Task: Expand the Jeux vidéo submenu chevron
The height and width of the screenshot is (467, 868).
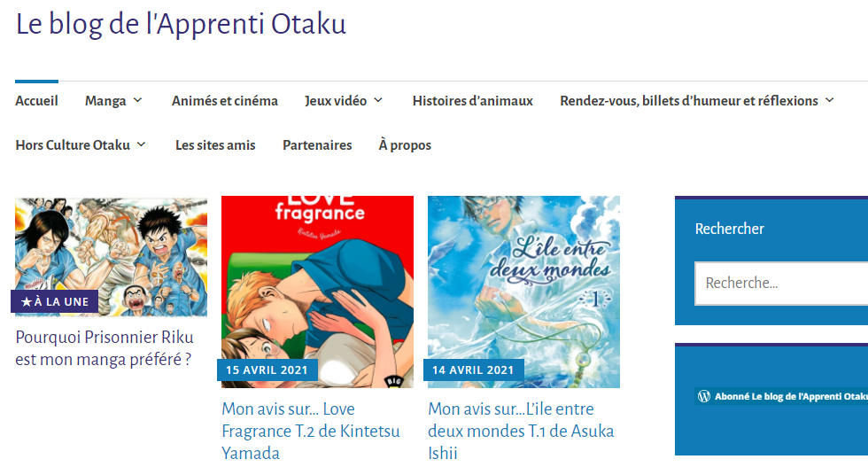Action: (x=378, y=100)
